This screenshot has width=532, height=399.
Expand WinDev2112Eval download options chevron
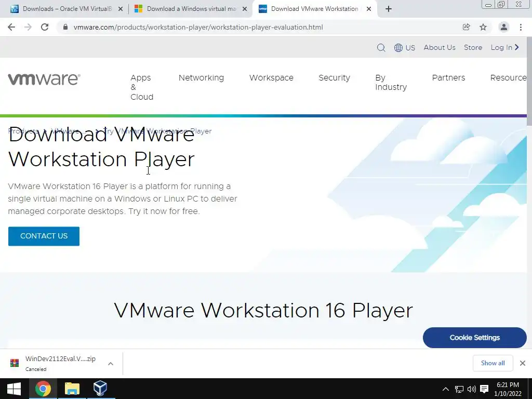click(x=110, y=364)
